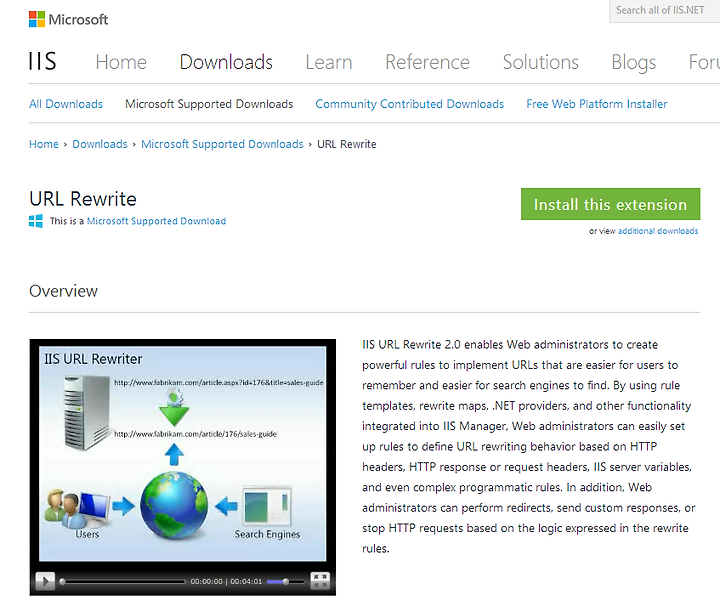Click the video seek progress bar

[123, 582]
